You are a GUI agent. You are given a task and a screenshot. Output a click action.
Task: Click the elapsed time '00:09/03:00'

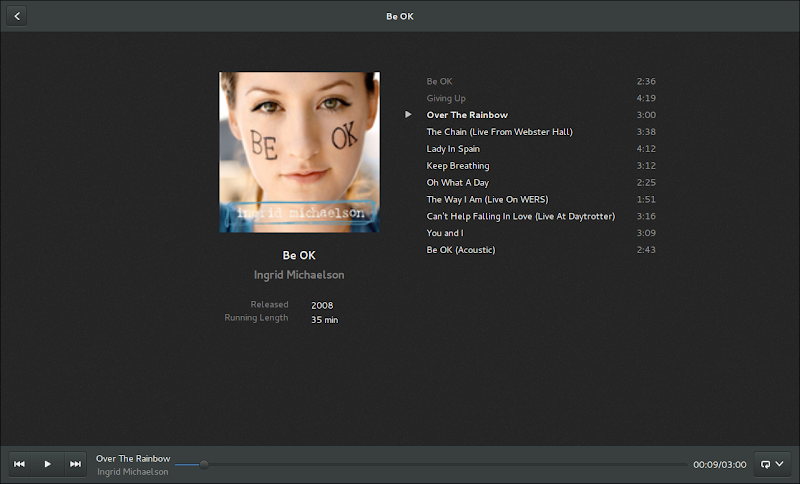coord(719,465)
